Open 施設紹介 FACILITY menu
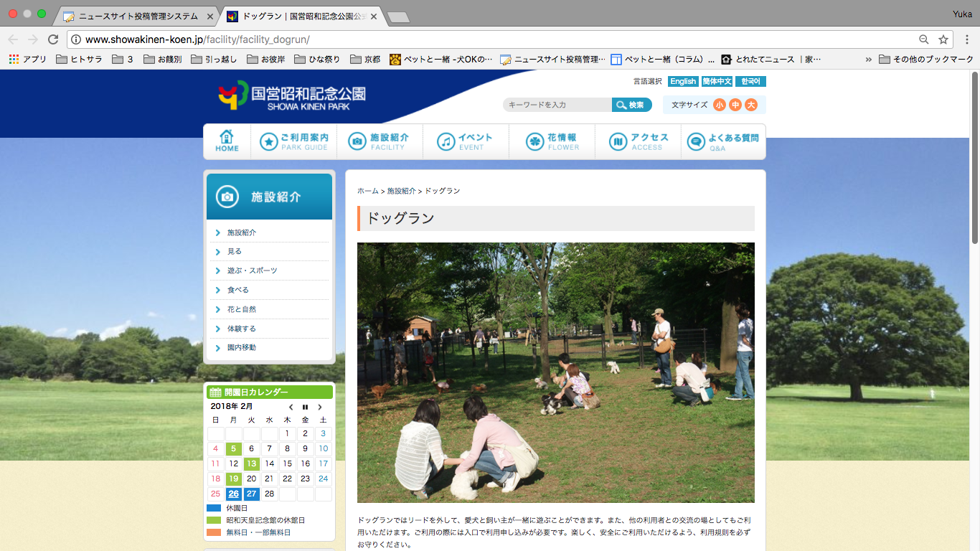 pyautogui.click(x=380, y=141)
